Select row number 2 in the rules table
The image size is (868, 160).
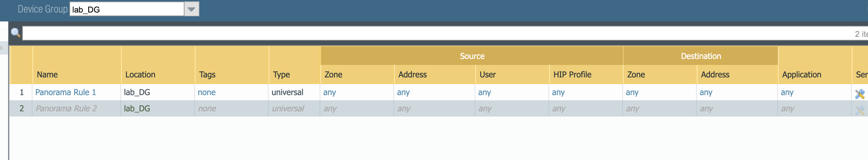pos(22,109)
